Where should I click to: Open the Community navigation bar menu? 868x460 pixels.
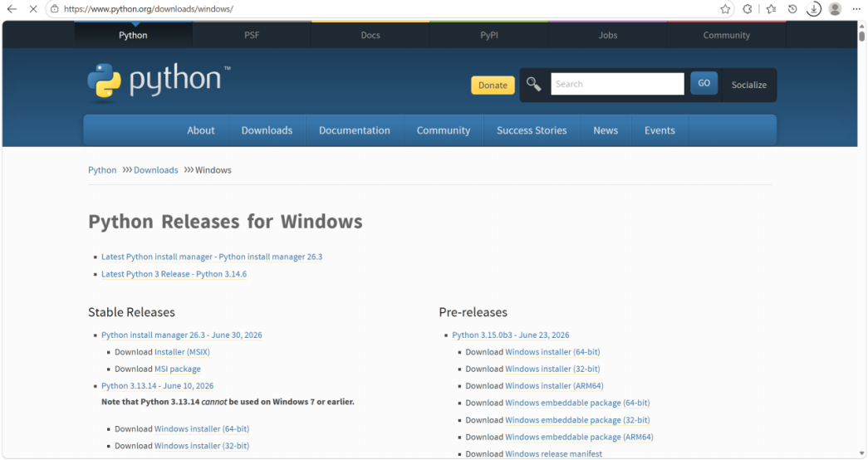[444, 130]
